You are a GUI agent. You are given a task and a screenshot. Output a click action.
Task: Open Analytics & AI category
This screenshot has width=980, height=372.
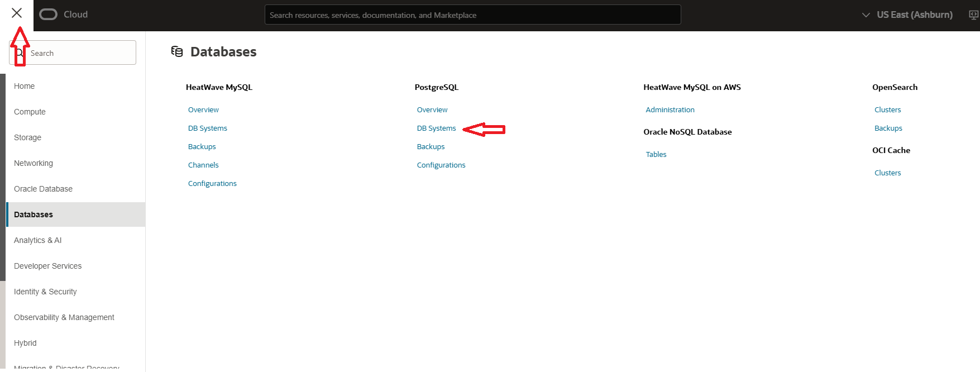[37, 240]
